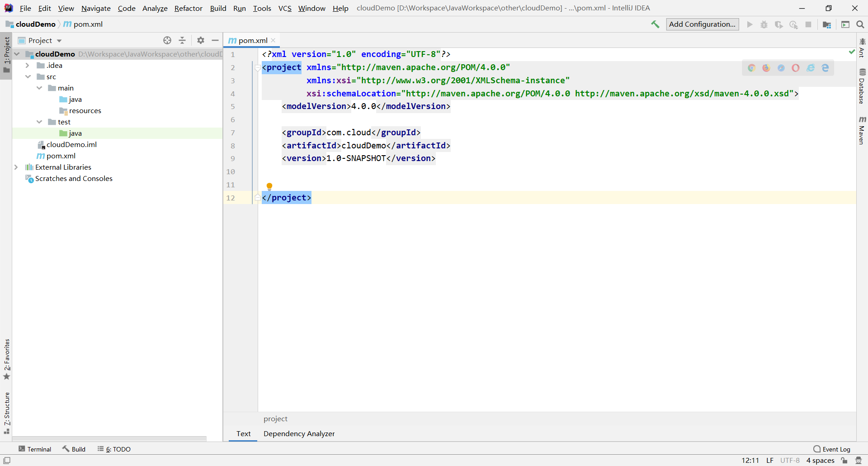Click the Stop square icon
The image size is (868, 466).
coord(808,24)
